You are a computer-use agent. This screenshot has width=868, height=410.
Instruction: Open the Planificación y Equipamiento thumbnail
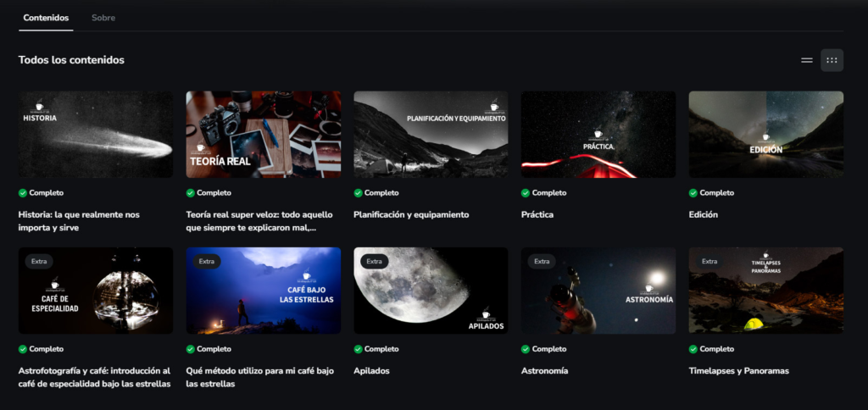click(x=431, y=135)
